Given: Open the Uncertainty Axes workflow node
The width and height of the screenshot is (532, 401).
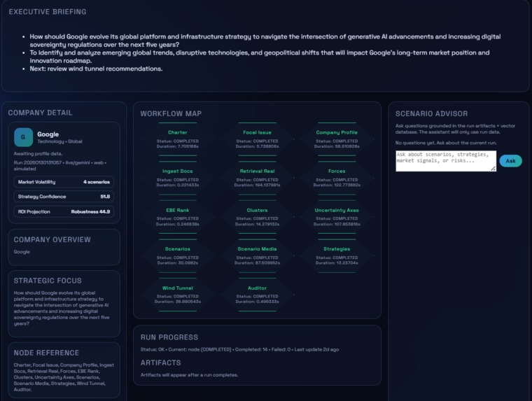Looking at the screenshot, I should [x=337, y=217].
